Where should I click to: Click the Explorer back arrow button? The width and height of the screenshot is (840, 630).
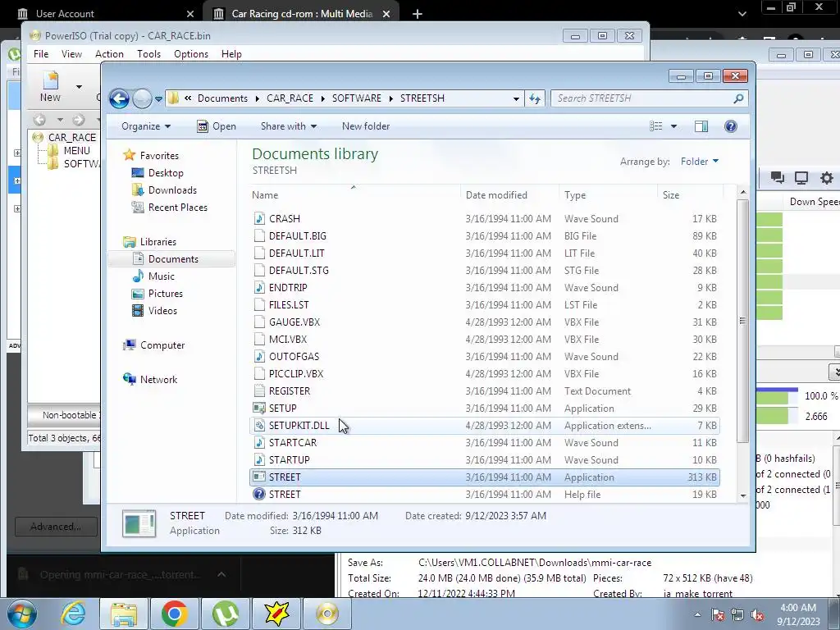pyautogui.click(x=119, y=98)
